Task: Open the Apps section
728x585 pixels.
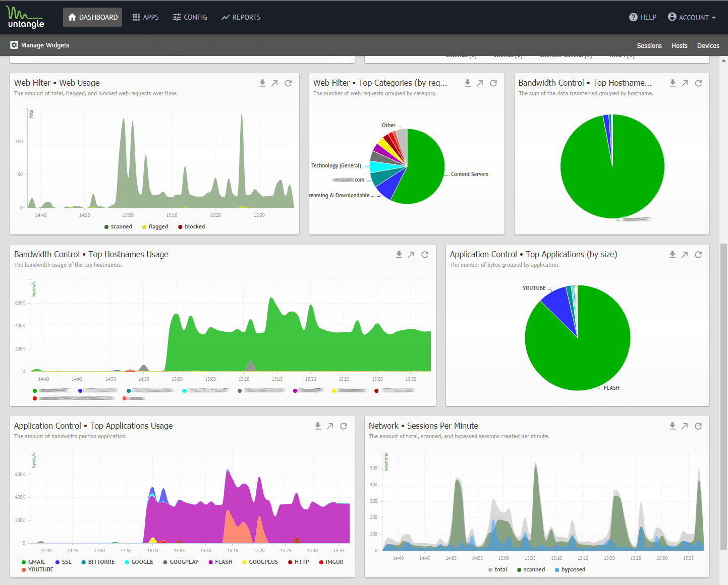Action: (x=145, y=17)
